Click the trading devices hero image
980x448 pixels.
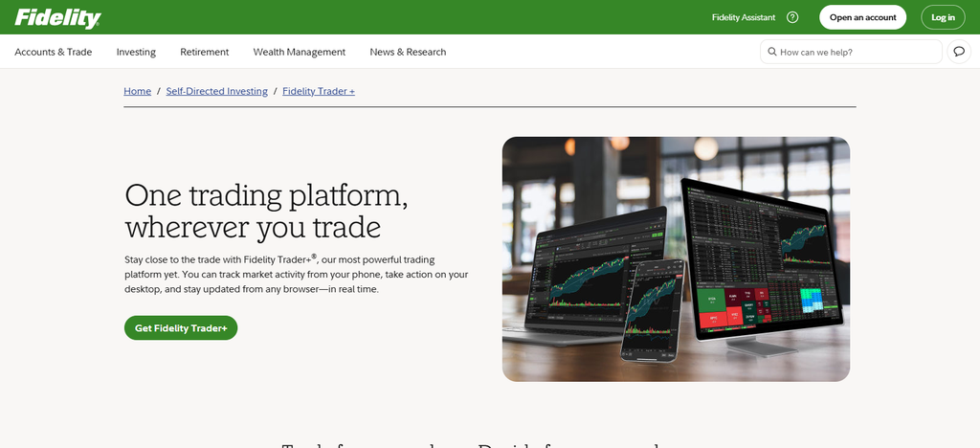coord(676,259)
